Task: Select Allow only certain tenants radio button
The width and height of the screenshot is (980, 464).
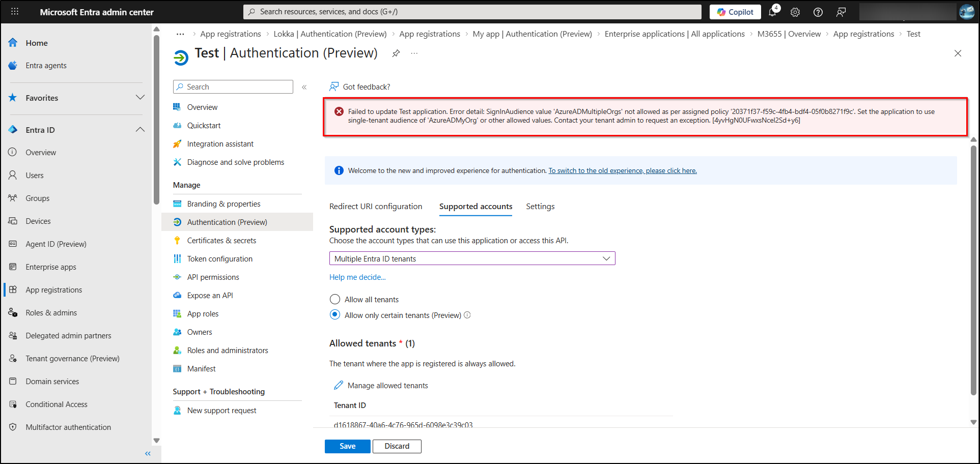Action: point(335,315)
